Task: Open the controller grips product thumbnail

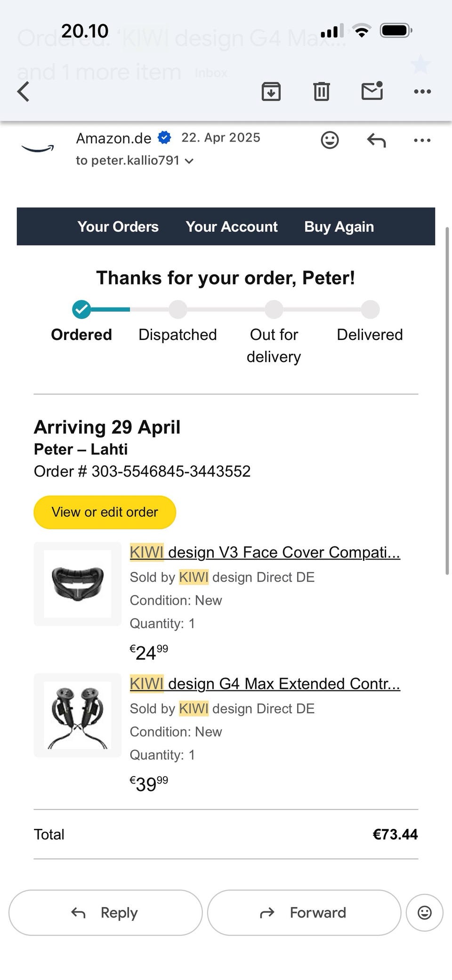Action: pyautogui.click(x=78, y=715)
